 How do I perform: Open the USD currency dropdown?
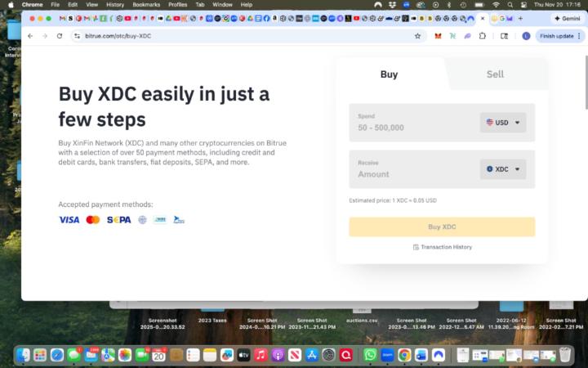coord(503,123)
